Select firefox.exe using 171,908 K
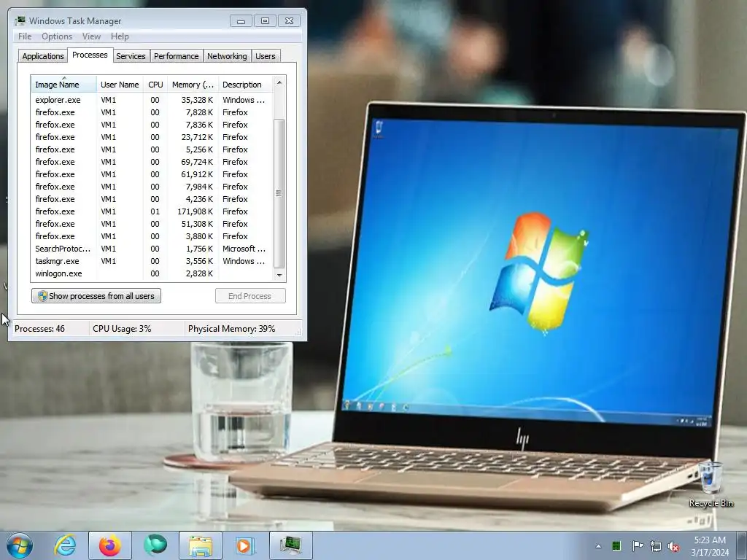Viewport: 747px width, 560px height. pyautogui.click(x=152, y=211)
